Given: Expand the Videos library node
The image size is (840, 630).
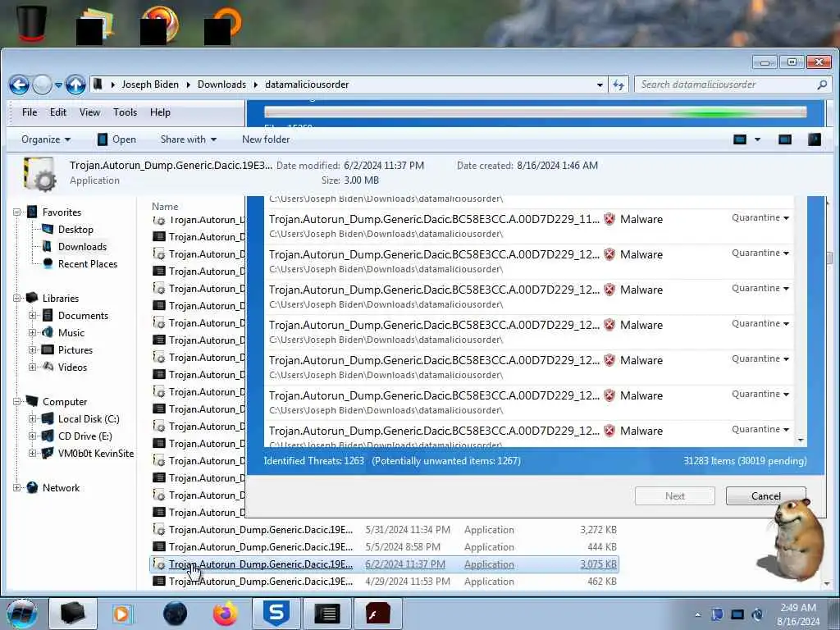Looking at the screenshot, I should coord(32,367).
